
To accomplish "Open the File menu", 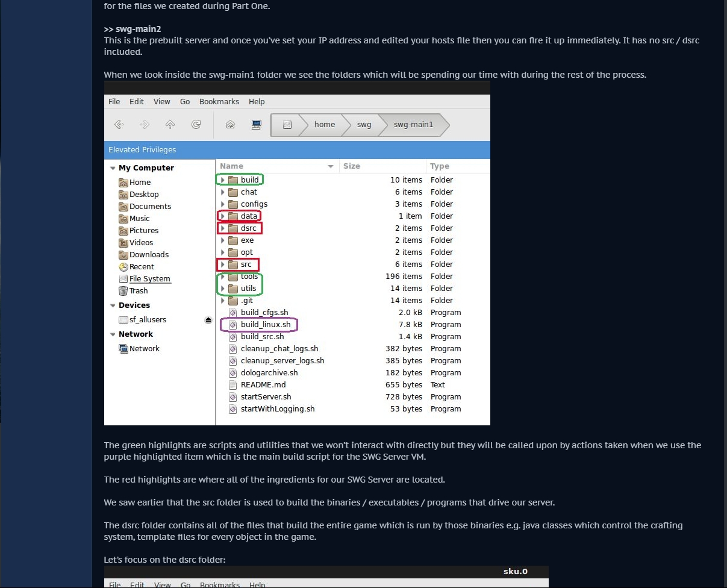I will (x=114, y=102).
